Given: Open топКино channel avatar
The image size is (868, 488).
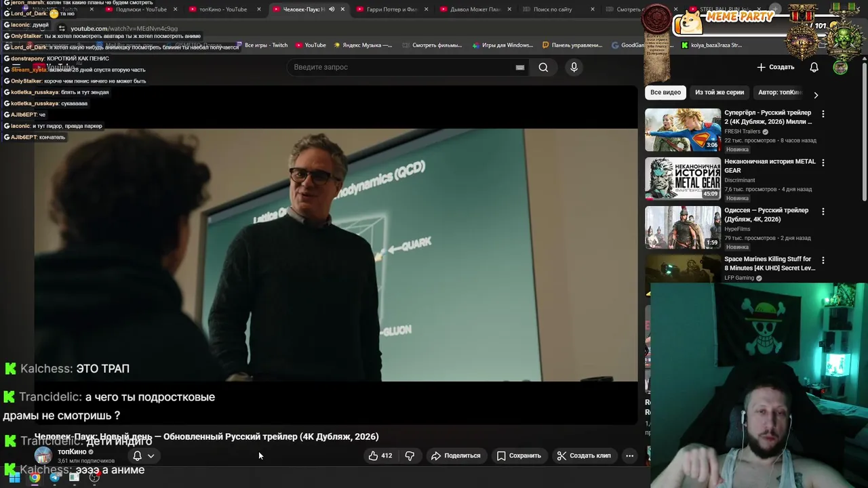Looking at the screenshot, I should tap(43, 455).
